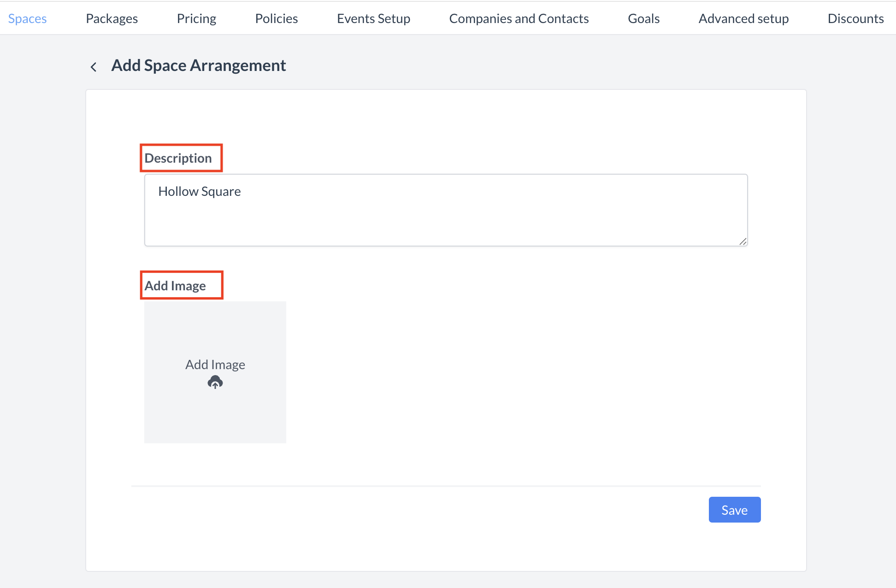Click the Add Image section label
The height and width of the screenshot is (588, 896).
(175, 286)
